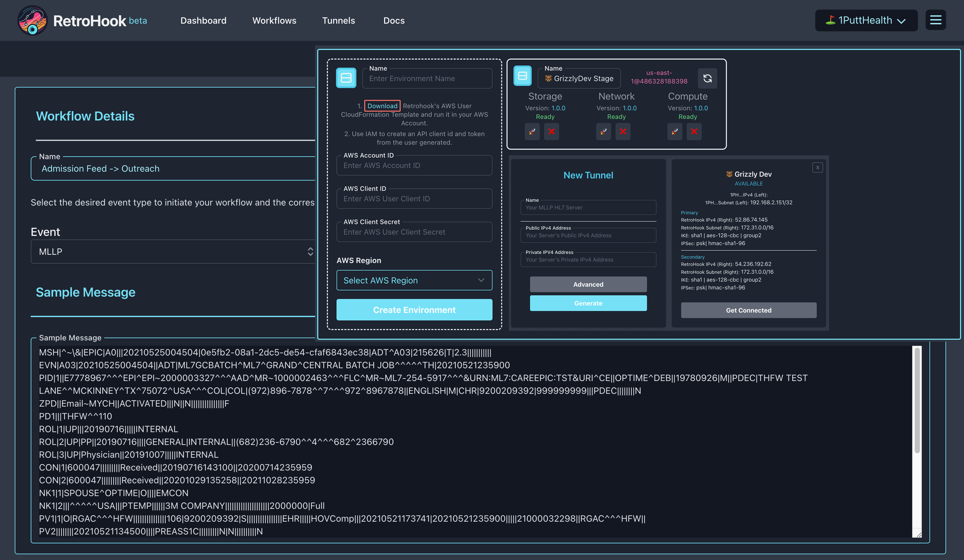
Task: Expand the 1PuttHealth organization switcher
Action: (866, 20)
